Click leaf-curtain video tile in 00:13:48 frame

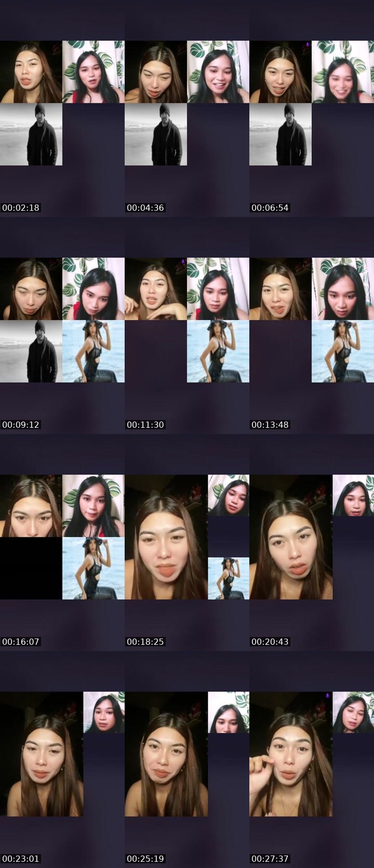[x=343, y=289]
